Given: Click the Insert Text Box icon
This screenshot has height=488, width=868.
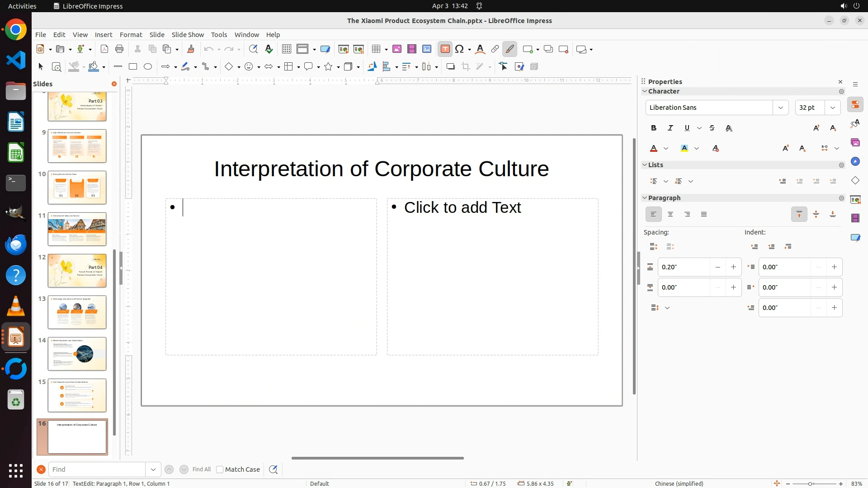Looking at the screenshot, I should pos(445,49).
